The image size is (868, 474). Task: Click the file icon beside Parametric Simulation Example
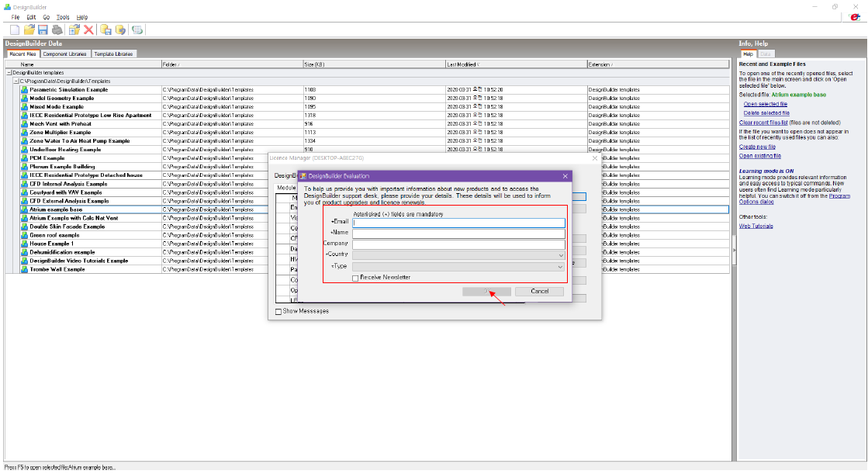coord(24,90)
